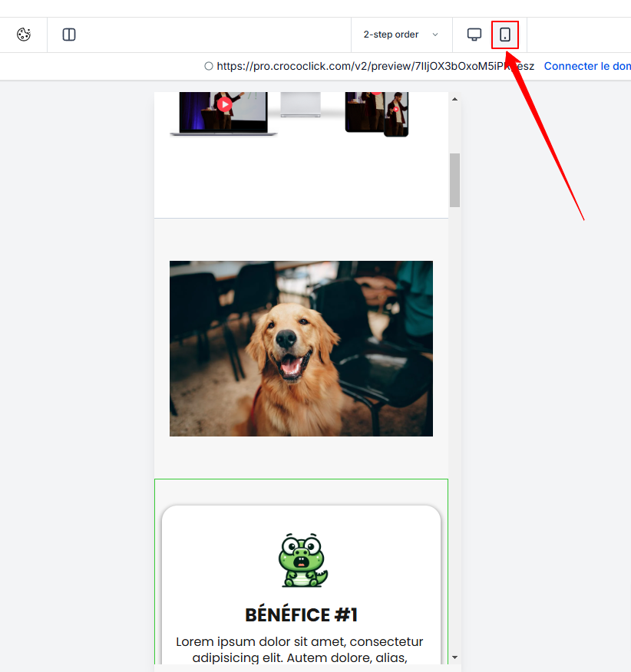
Task: Open the Connecter le domaine link
Action: [586, 67]
